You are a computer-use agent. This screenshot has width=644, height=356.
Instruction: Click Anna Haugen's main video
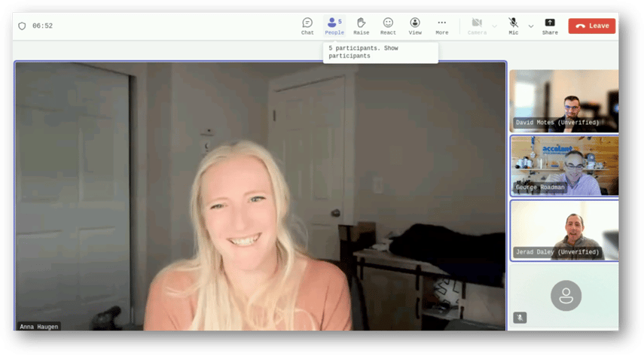[x=261, y=196]
